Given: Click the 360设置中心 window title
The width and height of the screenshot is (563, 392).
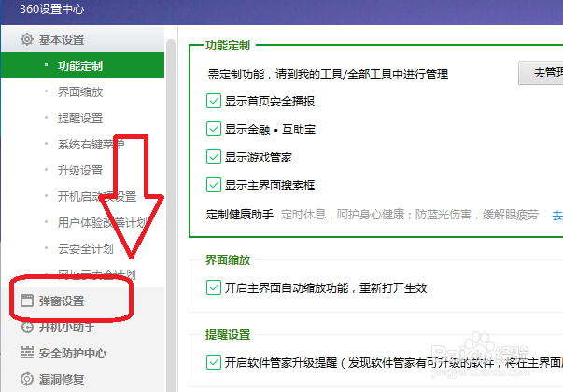Looking at the screenshot, I should [x=51, y=9].
